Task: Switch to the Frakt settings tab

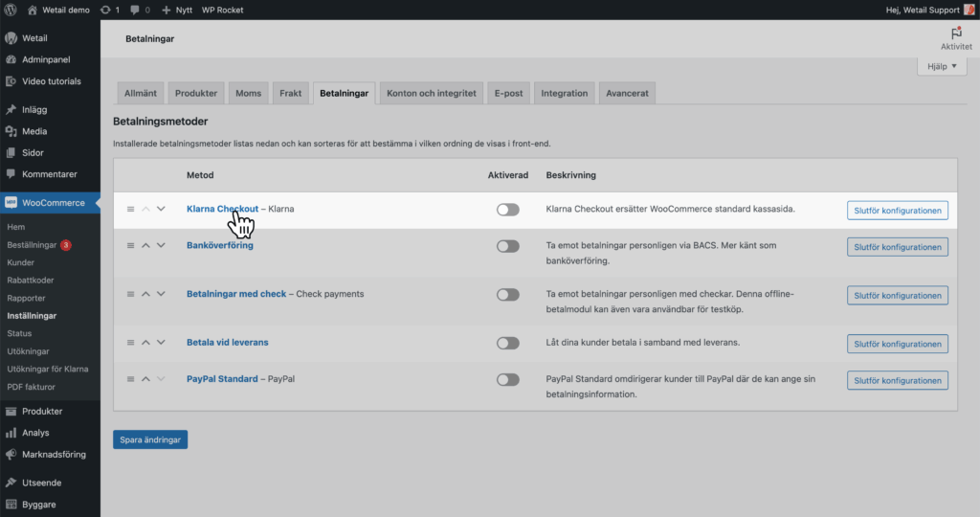Action: point(291,93)
